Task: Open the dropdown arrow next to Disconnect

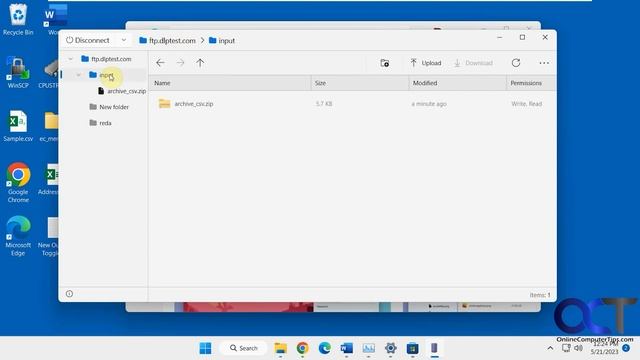Action: click(124, 40)
